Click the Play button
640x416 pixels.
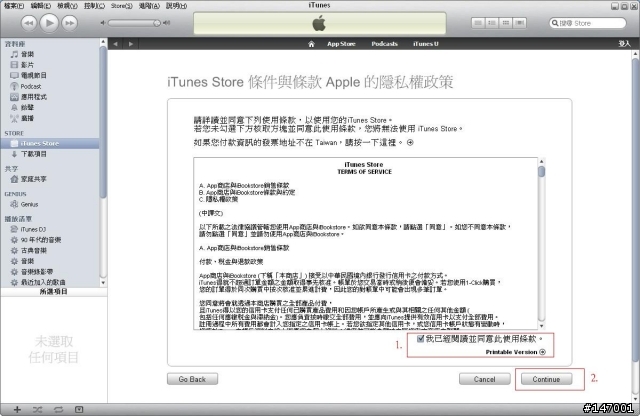click(x=49, y=23)
